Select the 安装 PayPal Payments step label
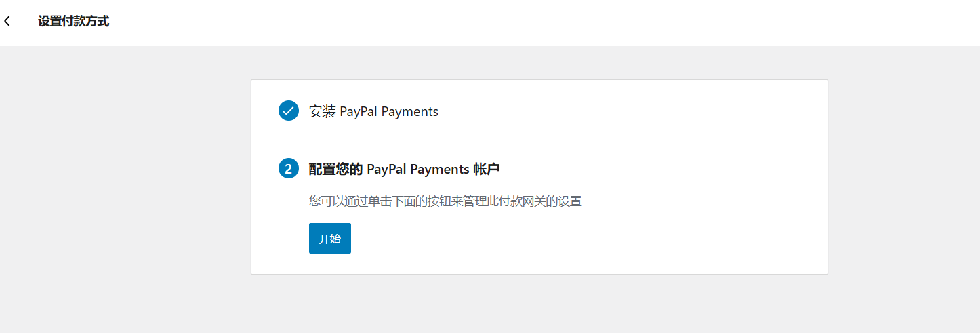Image resolution: width=980 pixels, height=333 pixels. (x=373, y=111)
